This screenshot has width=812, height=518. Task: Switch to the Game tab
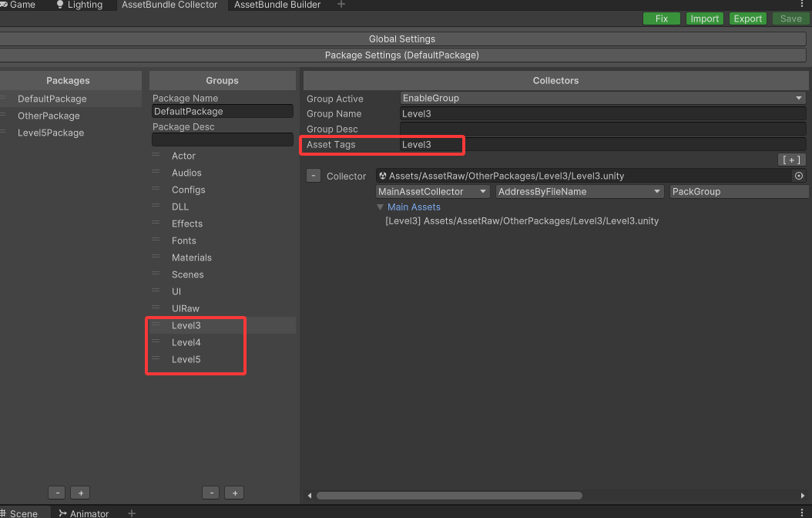pos(18,5)
